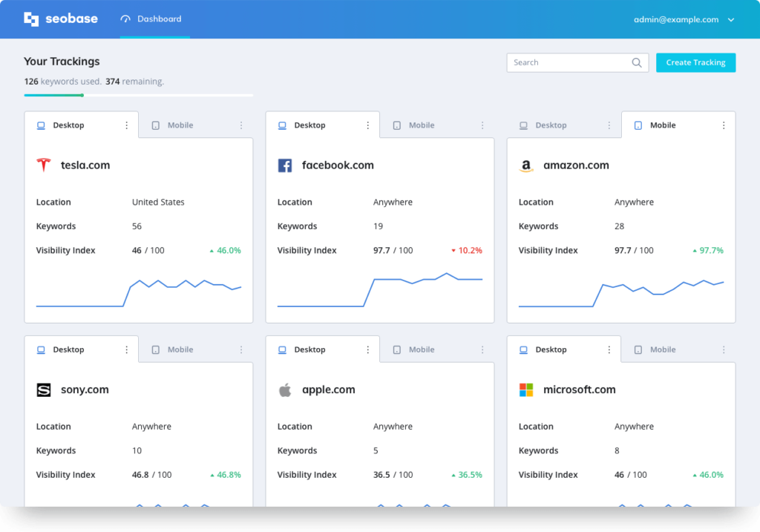Click the 374 remaining keywords text
This screenshot has height=532, width=760.
(135, 82)
